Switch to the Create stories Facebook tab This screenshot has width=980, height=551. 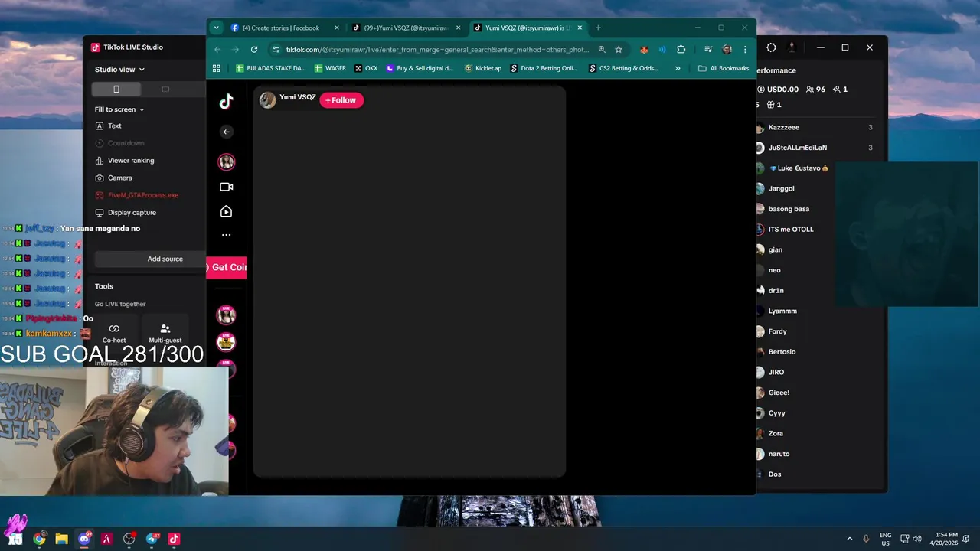click(281, 28)
